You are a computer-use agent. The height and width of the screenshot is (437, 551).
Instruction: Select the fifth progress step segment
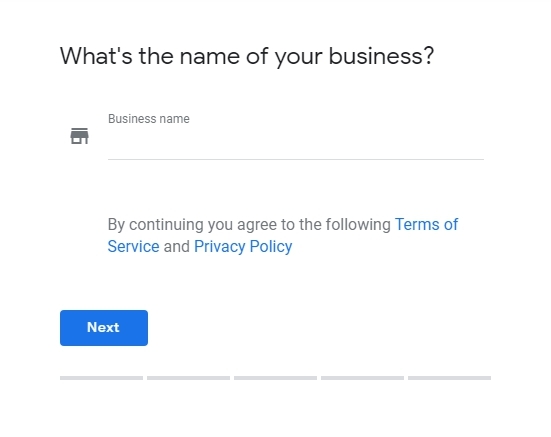[x=449, y=378]
